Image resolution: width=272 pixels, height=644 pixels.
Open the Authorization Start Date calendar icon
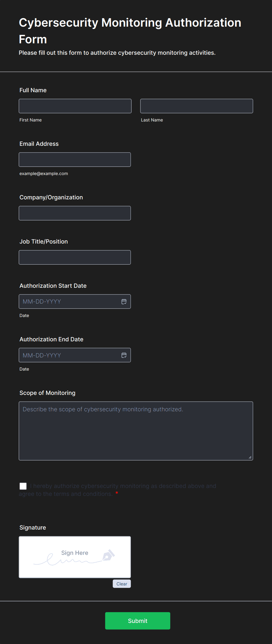124,302
